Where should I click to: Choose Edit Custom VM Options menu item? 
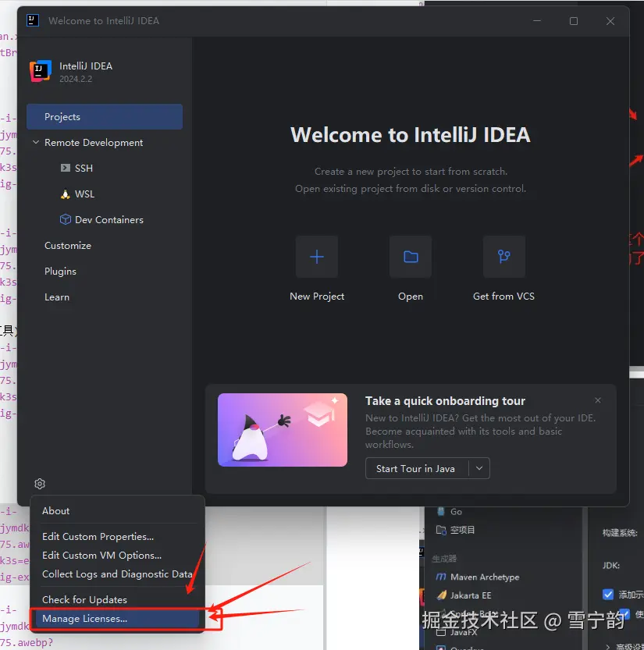click(x=102, y=556)
